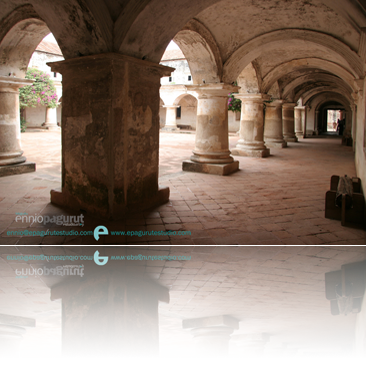Open the www.epagurutestudio.com website link
Viewport: 366px width, 368px height.
[151, 233]
